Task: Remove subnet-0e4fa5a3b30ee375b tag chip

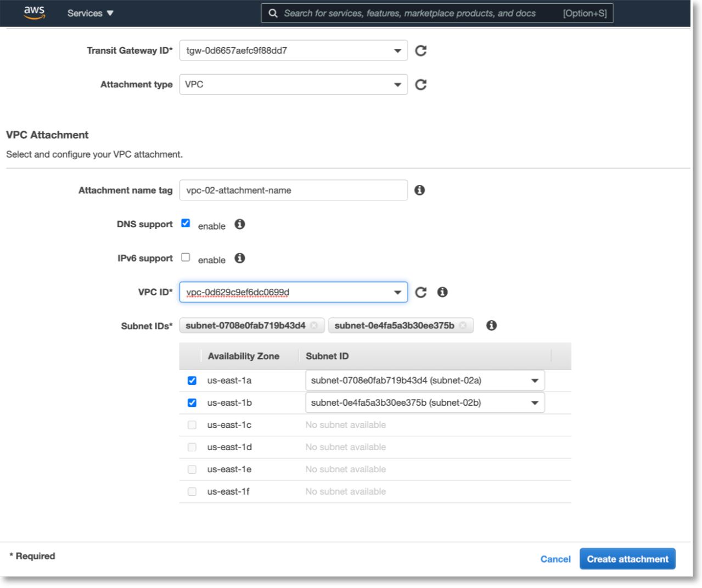Action: click(463, 326)
